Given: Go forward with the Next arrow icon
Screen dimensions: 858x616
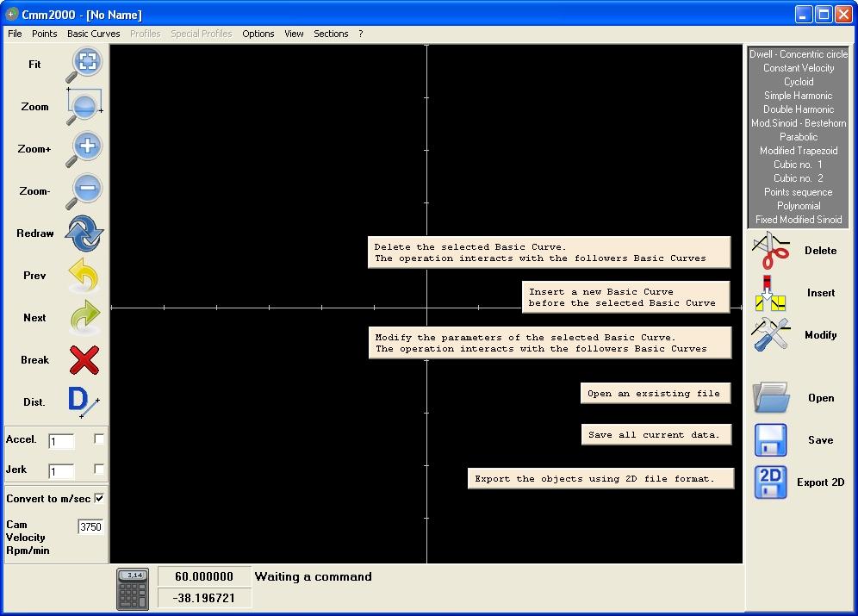Looking at the screenshot, I should tap(84, 317).
